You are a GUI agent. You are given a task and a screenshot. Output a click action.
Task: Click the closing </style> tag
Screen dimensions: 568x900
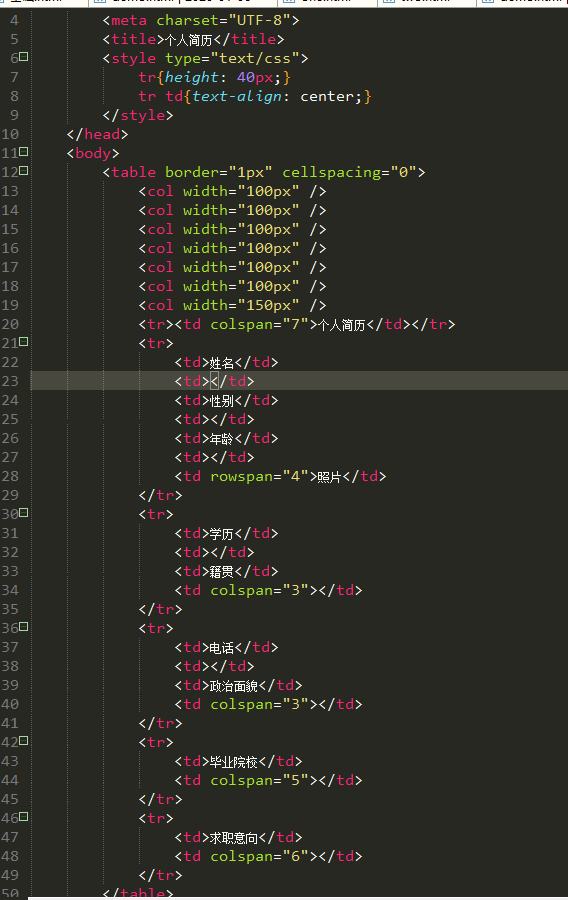click(x=138, y=115)
